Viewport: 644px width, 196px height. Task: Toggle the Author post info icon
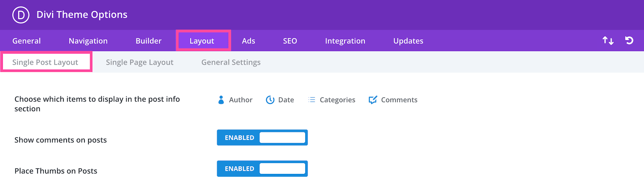pyautogui.click(x=221, y=100)
